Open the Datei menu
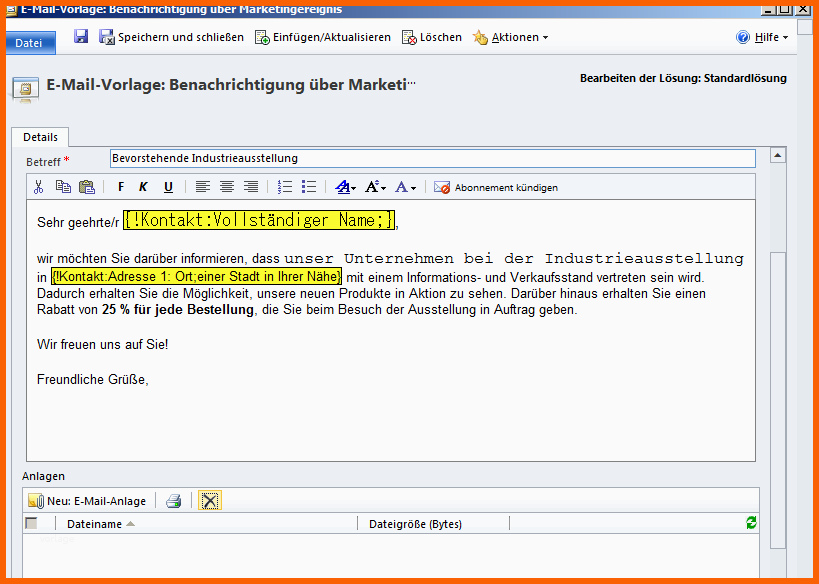The image size is (819, 584). [x=29, y=43]
